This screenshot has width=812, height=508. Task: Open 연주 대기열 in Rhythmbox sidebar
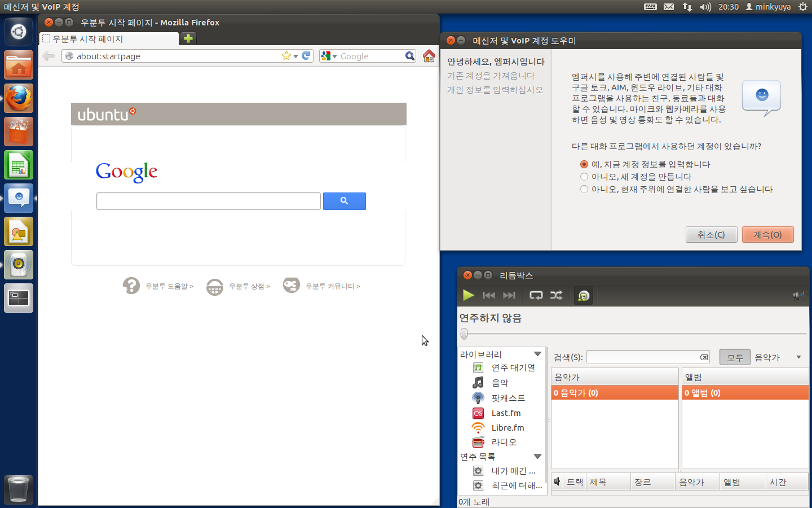513,367
